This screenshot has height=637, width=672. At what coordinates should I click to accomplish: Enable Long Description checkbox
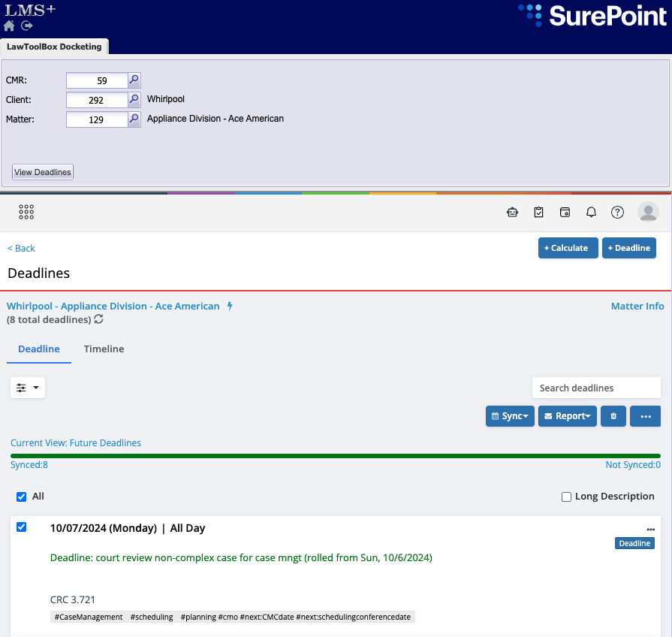point(567,497)
